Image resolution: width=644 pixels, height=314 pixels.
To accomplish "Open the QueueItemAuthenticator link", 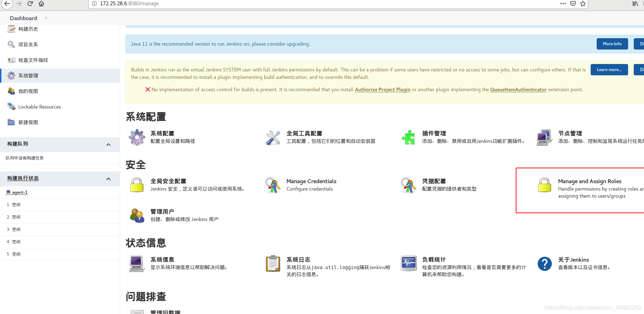I will coord(518,89).
